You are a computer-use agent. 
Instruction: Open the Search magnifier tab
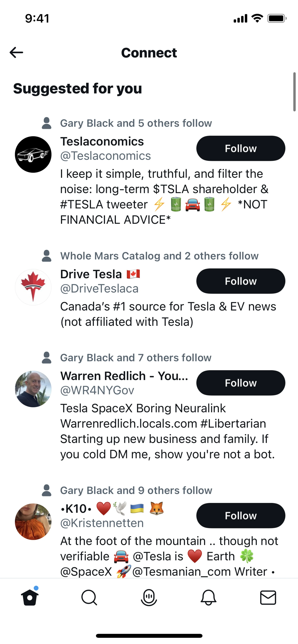89,598
